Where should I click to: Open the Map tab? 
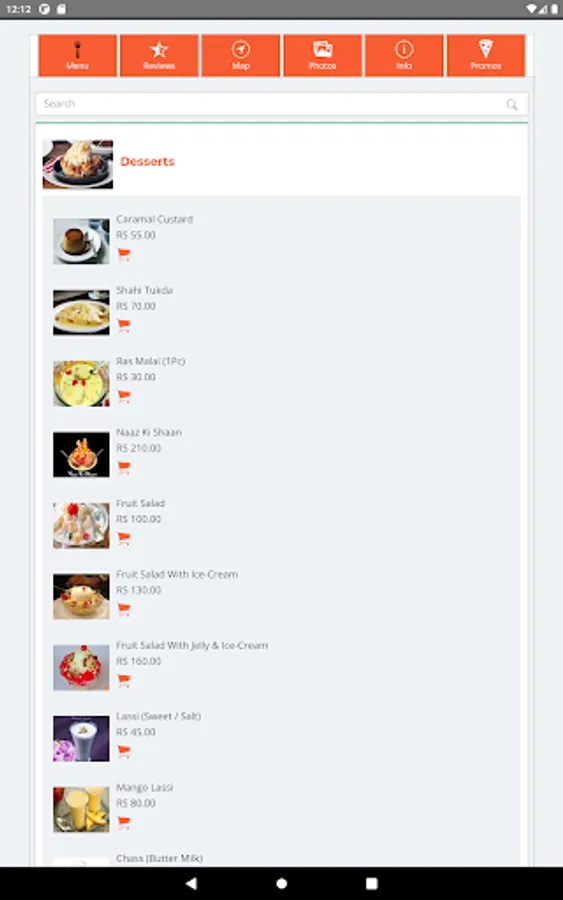[241, 55]
